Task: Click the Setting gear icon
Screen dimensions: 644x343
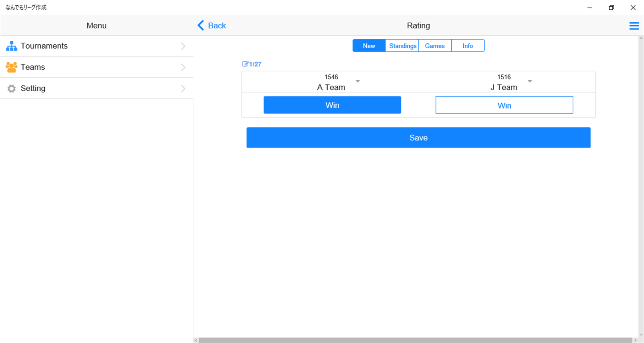Action: click(12, 89)
